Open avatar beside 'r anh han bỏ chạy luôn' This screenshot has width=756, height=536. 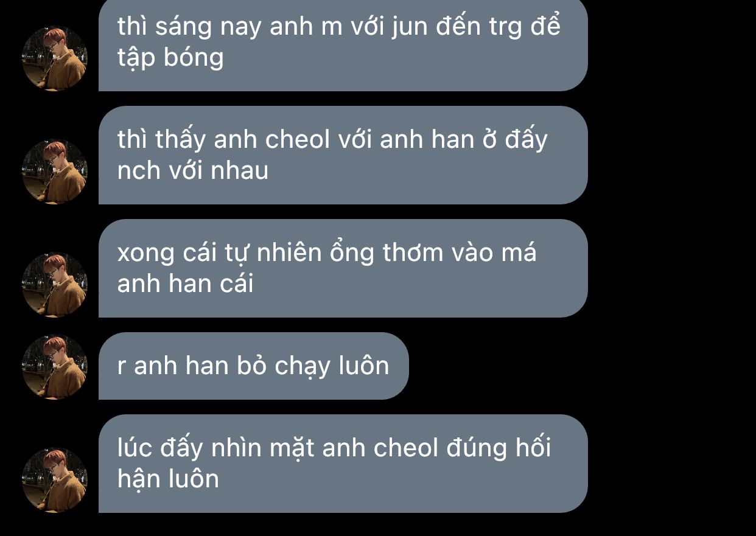[55, 367]
